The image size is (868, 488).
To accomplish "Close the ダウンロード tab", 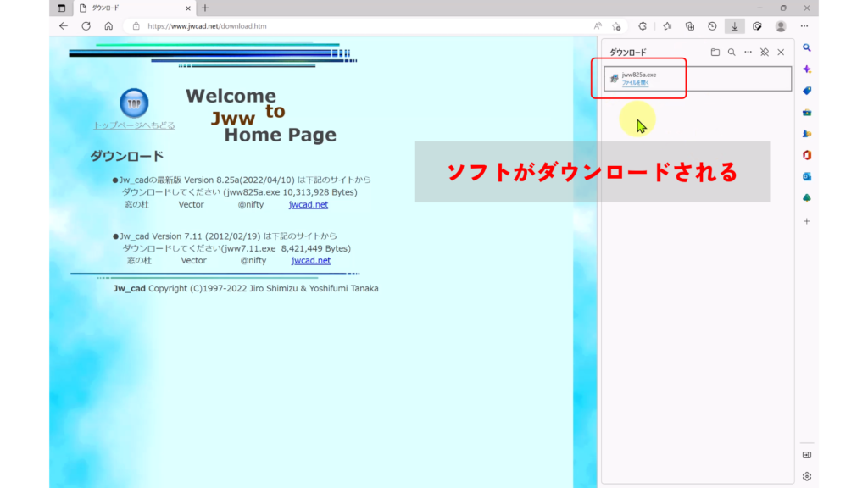I will [187, 8].
